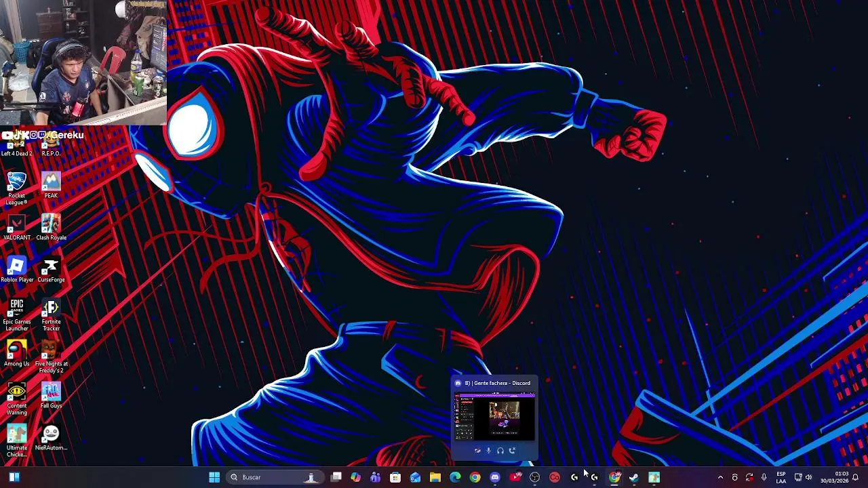The width and height of the screenshot is (868, 488).
Task: Show hidden system tray icons
Action: click(720, 477)
